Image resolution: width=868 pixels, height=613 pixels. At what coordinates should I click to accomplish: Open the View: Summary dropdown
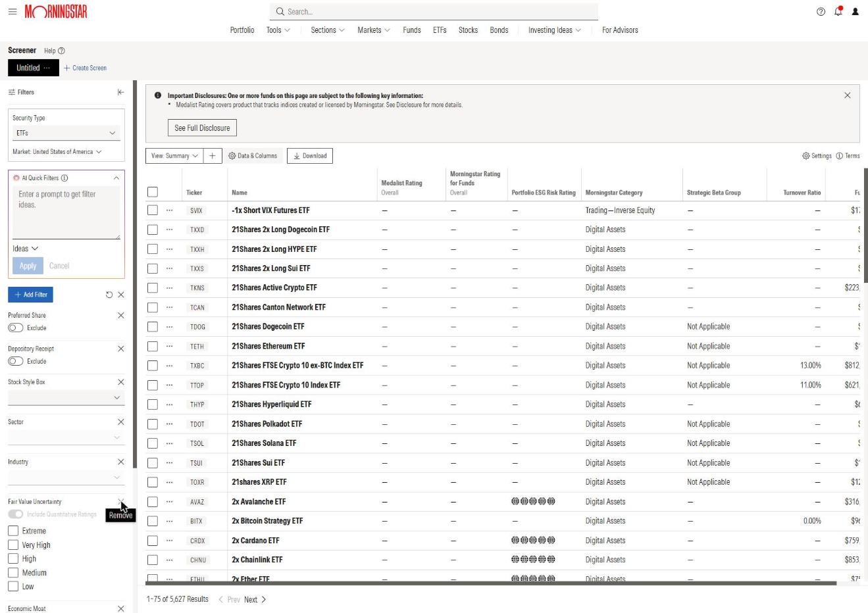174,156
